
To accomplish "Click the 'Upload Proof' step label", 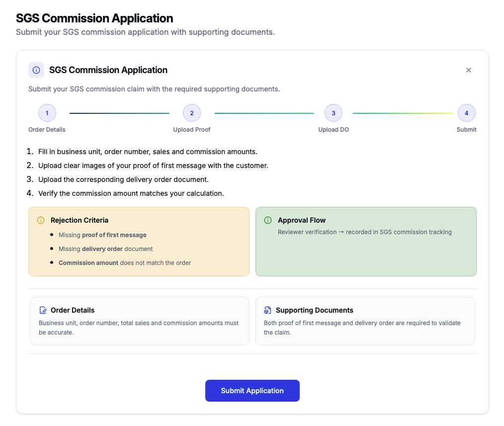I will coord(191,130).
